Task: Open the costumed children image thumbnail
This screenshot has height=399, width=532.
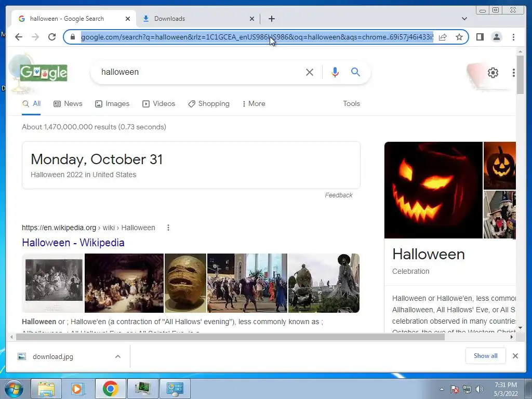Action: click(499, 215)
